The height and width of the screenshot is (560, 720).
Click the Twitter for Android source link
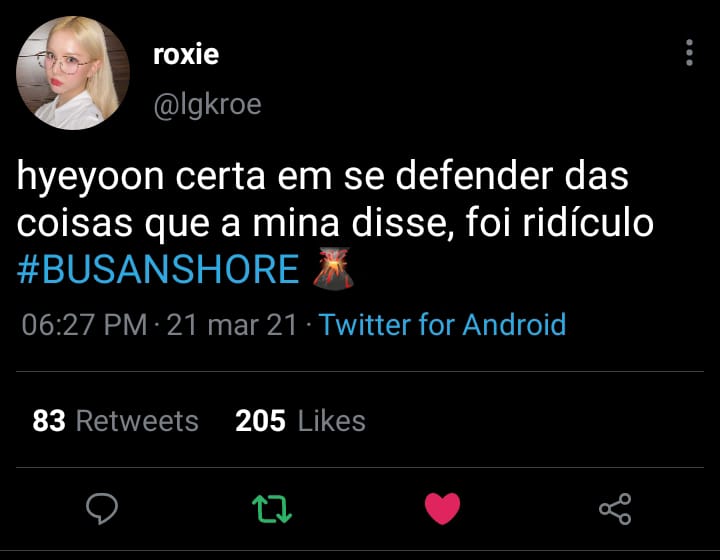click(442, 325)
